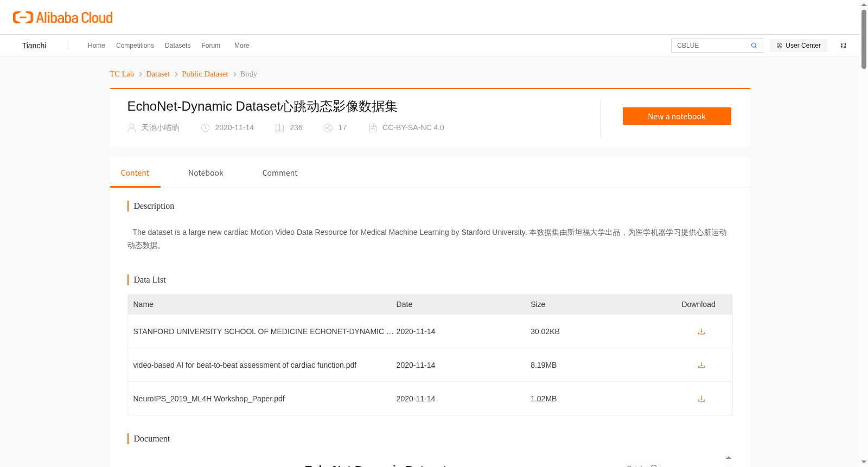Click the search magnifier icon
868x467 pixels.
tap(754, 46)
